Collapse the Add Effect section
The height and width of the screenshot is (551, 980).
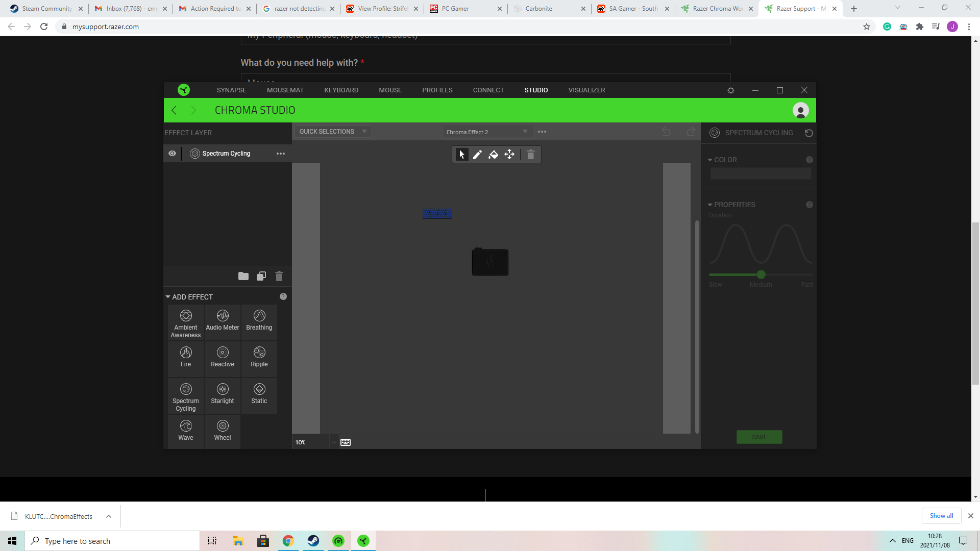click(168, 297)
